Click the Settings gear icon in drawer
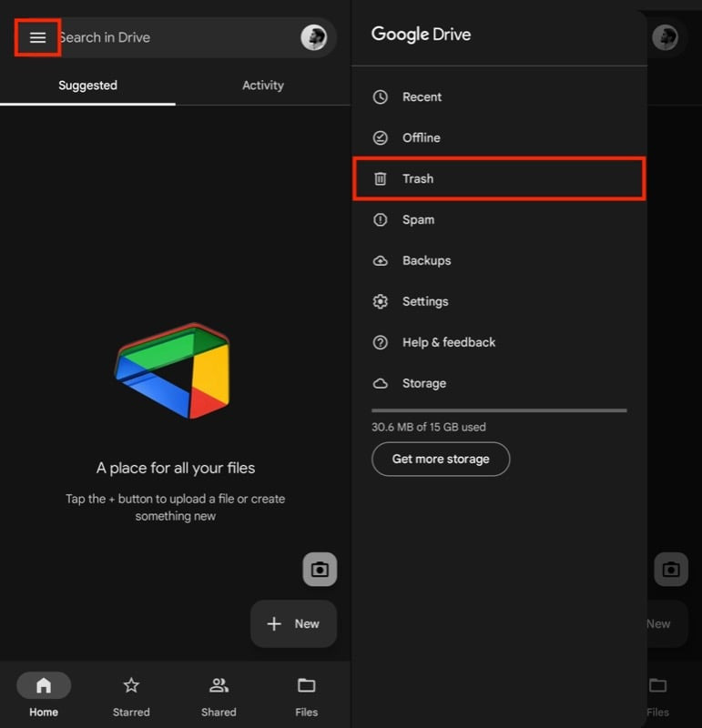 (x=380, y=301)
